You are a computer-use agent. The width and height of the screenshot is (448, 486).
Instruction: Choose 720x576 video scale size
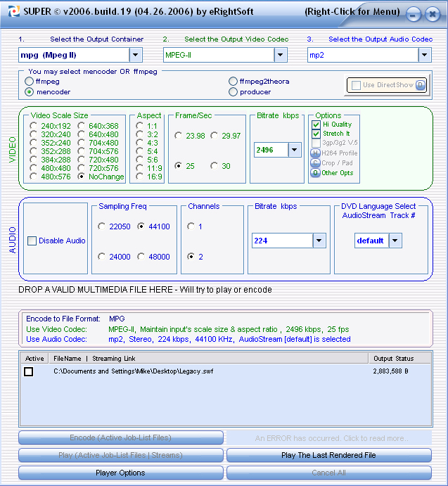click(x=81, y=168)
